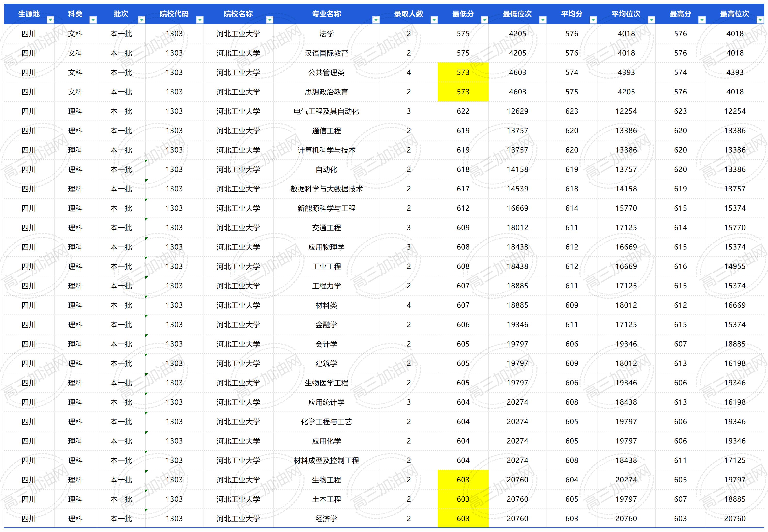768x532 pixels.
Task: Select 最高位次 14955 in 工业工程 row
Action: [x=735, y=266]
